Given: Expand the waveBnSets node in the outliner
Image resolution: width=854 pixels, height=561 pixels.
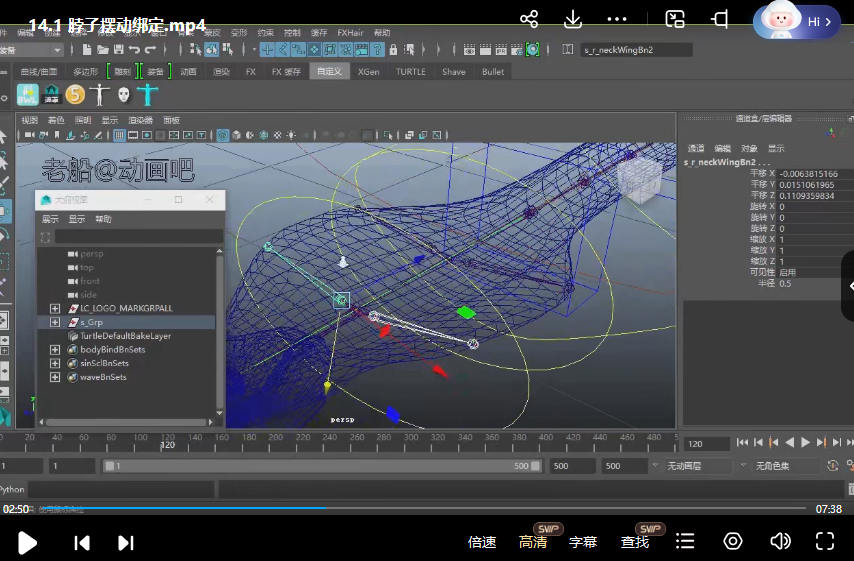Looking at the screenshot, I should point(55,377).
